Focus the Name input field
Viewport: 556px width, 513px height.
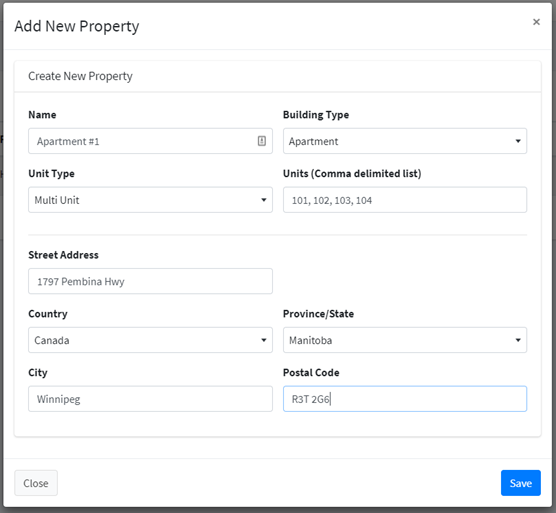(x=150, y=141)
